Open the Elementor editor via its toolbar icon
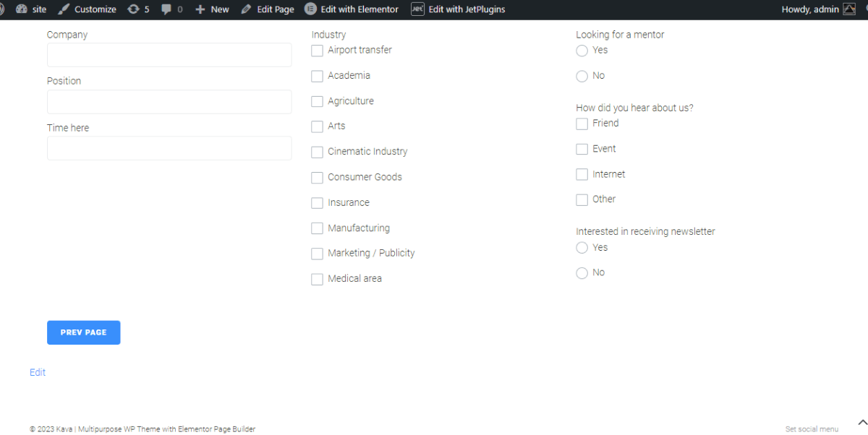 (310, 9)
